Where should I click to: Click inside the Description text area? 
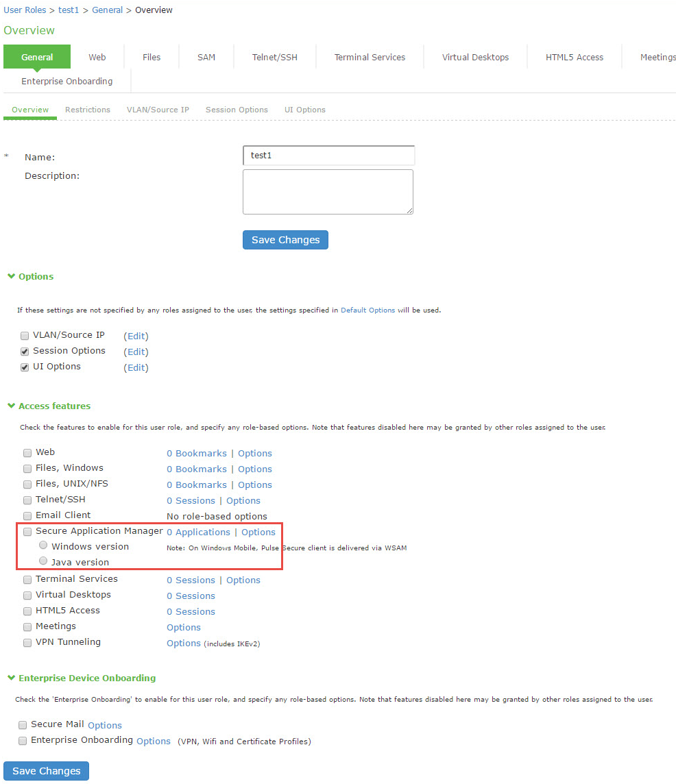[x=328, y=191]
